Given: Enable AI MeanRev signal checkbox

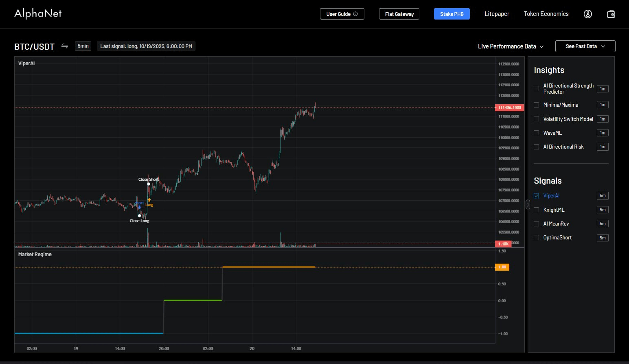Looking at the screenshot, I should [536, 224].
